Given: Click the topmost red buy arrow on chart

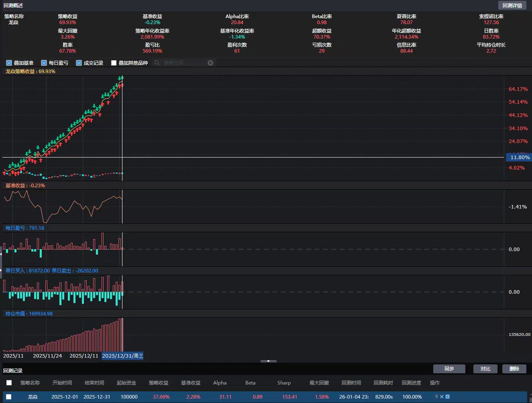Looking at the screenshot, I should 122,85.
